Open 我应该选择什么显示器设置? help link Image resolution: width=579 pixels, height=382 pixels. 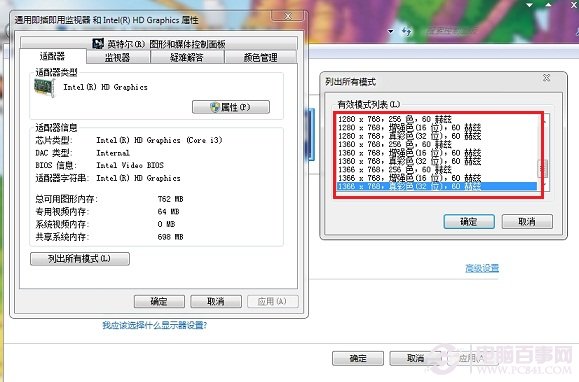pos(154,325)
